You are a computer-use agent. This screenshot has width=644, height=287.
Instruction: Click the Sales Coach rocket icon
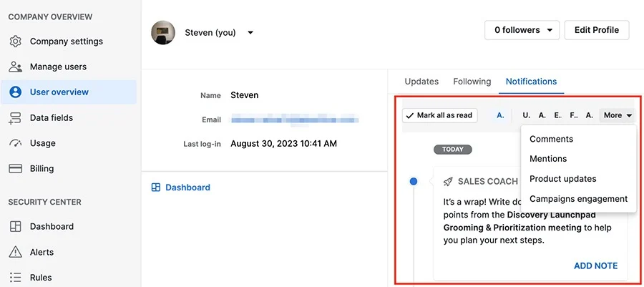(448, 182)
